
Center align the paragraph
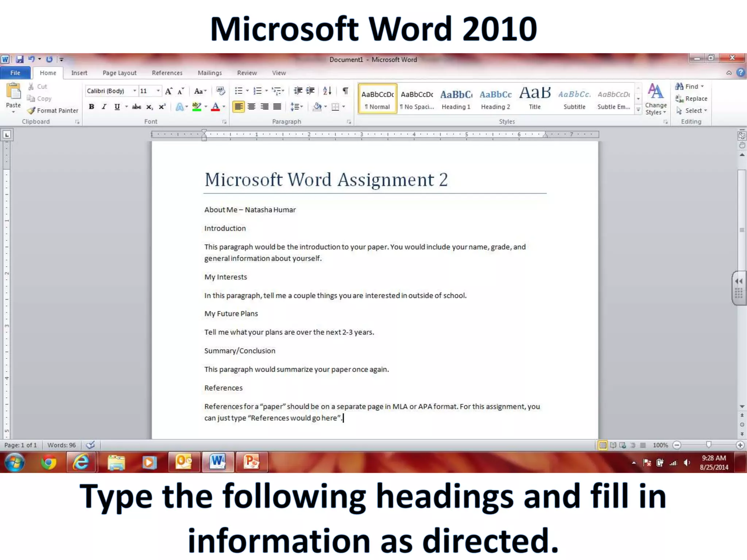251,107
